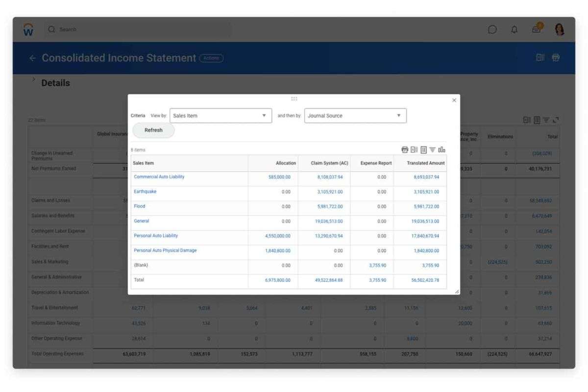Open the filter icon in the popup toolbar
Viewport: 588px width, 392px height.
432,150
